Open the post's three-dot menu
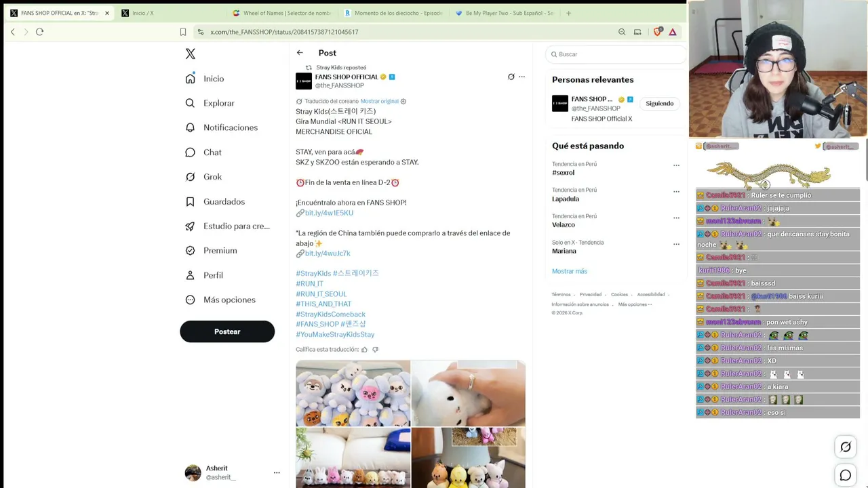Screen dimensions: 868x488 tap(522, 77)
